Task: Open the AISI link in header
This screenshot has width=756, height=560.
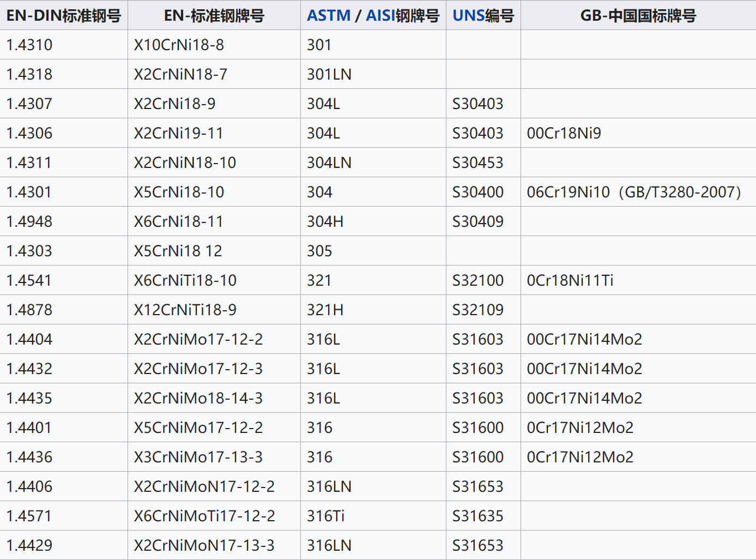Action: [380, 15]
